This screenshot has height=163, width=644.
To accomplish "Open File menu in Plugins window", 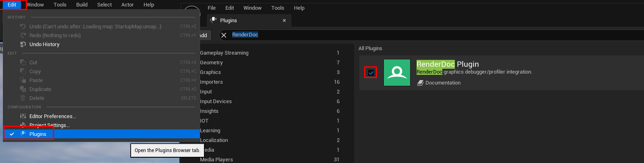I will (x=212, y=8).
